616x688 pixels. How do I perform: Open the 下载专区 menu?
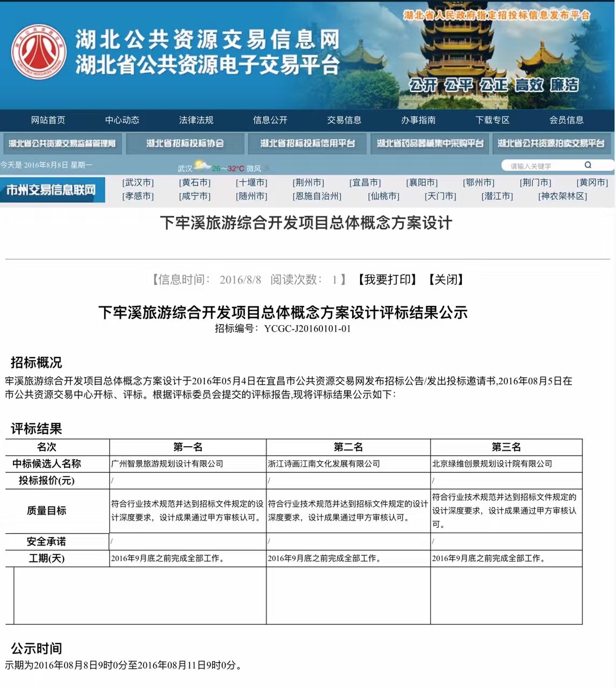coord(492,120)
